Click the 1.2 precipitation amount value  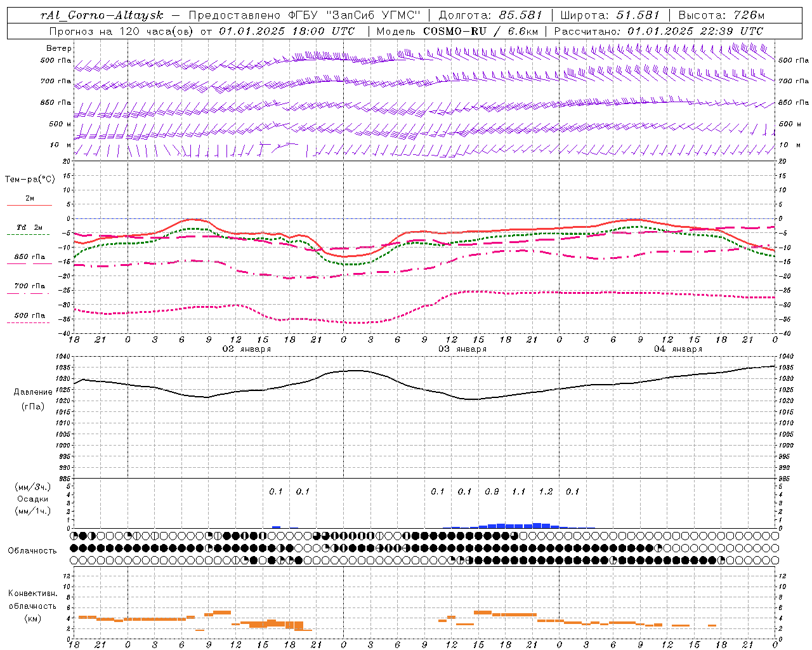(546, 491)
